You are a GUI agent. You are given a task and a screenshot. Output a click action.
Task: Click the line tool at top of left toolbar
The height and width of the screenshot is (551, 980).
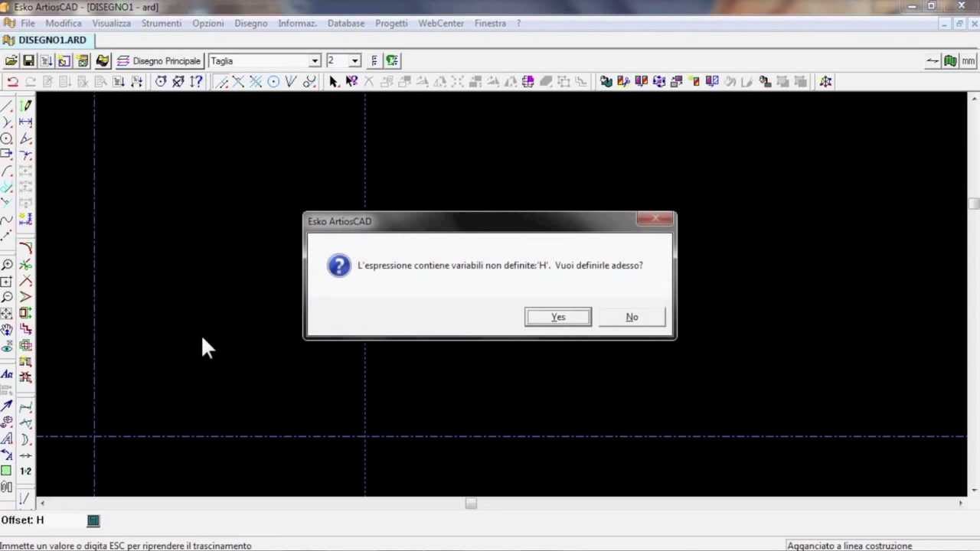coord(7,106)
